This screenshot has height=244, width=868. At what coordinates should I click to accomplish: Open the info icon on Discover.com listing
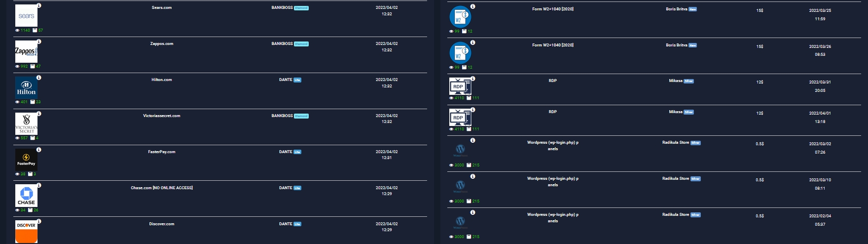[39, 221]
